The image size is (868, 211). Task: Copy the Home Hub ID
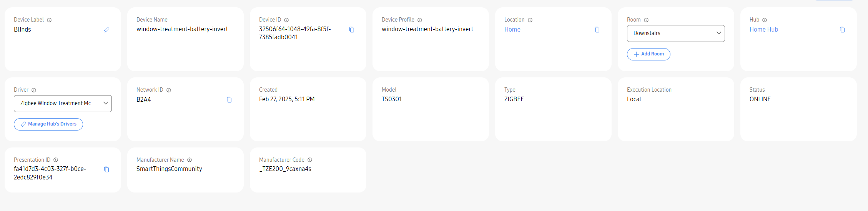[x=842, y=30]
